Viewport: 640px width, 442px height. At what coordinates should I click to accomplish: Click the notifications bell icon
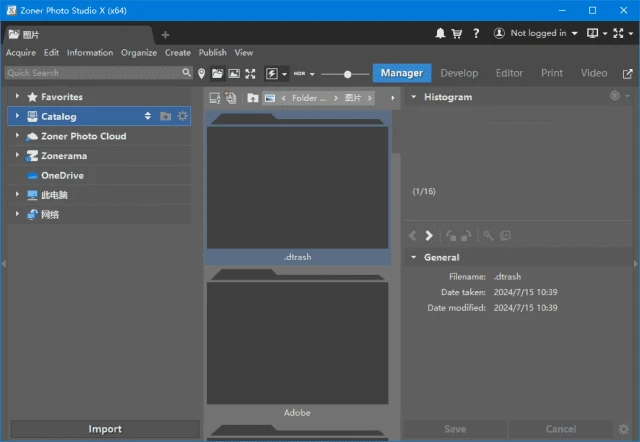[441, 33]
